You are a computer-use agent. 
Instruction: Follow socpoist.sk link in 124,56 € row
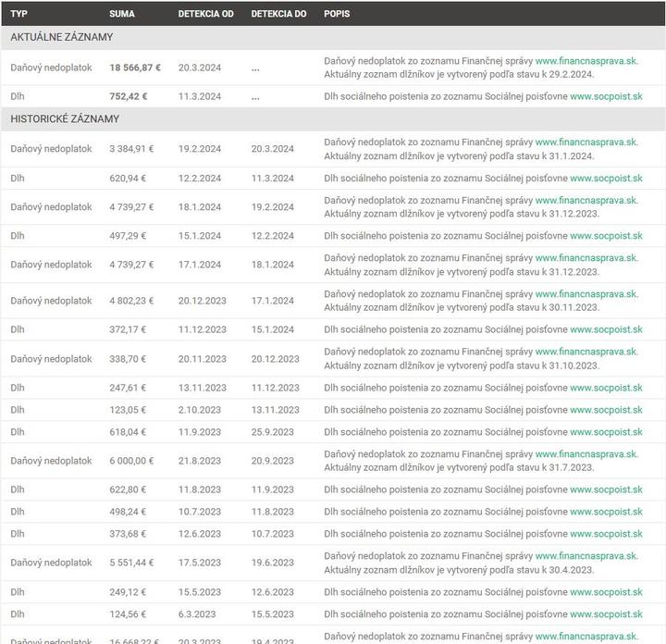606,614
